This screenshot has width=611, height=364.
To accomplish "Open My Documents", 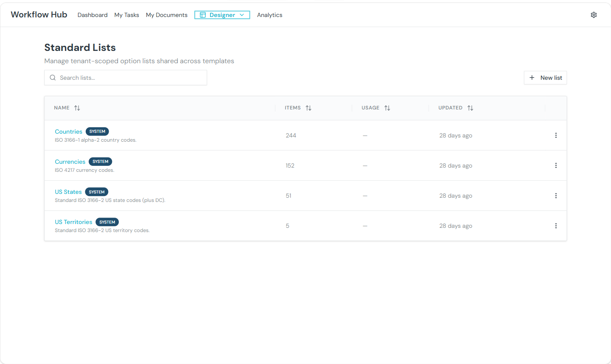I will point(167,15).
